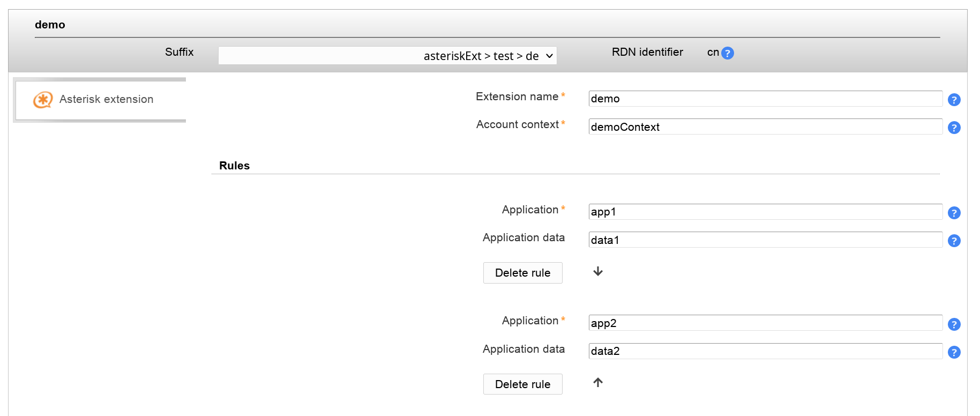The height and width of the screenshot is (416, 980).
Task: Click the help icon beside the app2 field
Action: tap(954, 324)
